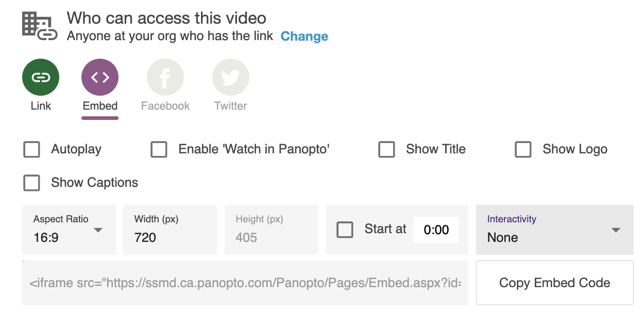Select the Embed sharing icon
This screenshot has width=644, height=317.
(100, 77)
